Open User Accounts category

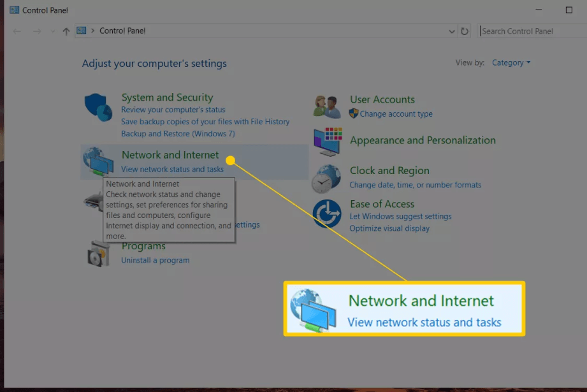pos(382,99)
